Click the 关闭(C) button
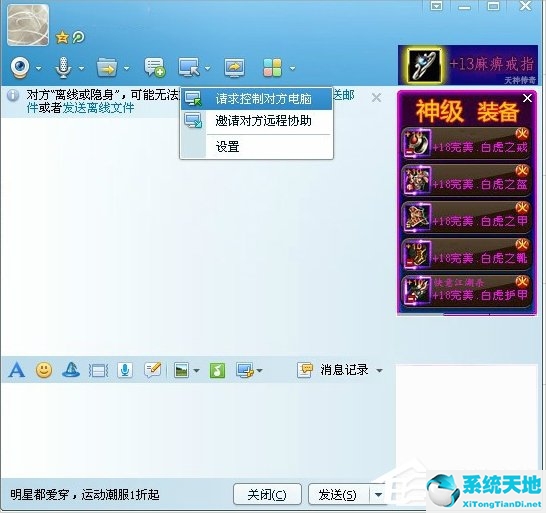The width and height of the screenshot is (546, 513). pos(267,494)
